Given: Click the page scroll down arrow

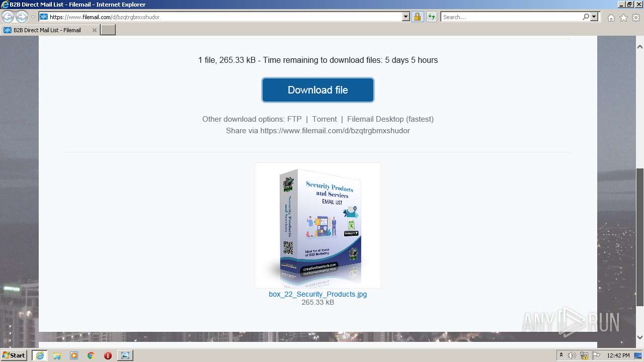Looking at the screenshot, I should 640,337.
